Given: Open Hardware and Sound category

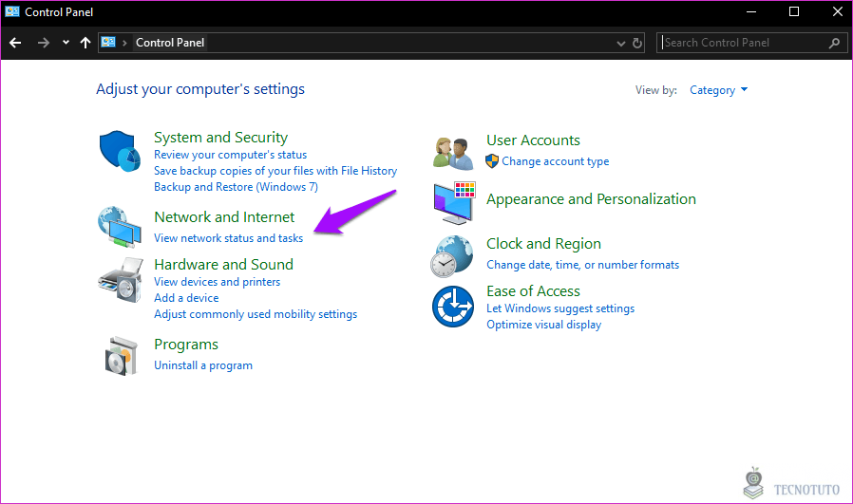Looking at the screenshot, I should click(223, 264).
